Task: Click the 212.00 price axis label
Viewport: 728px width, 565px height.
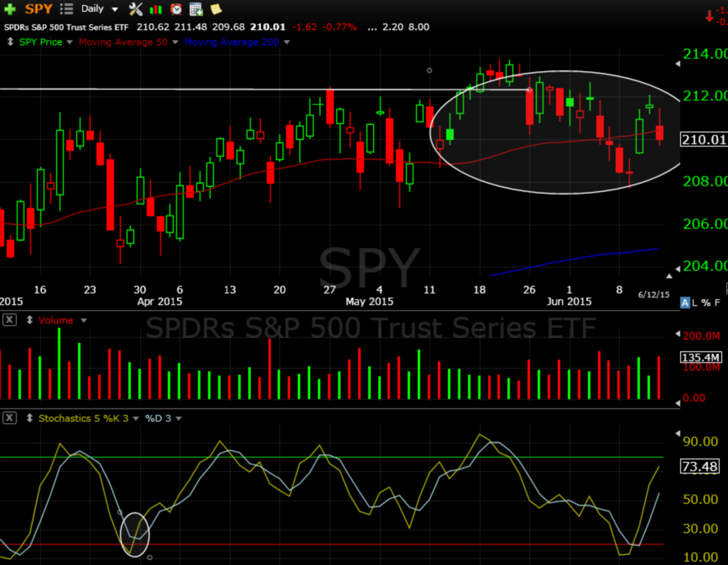Action: pyautogui.click(x=705, y=96)
